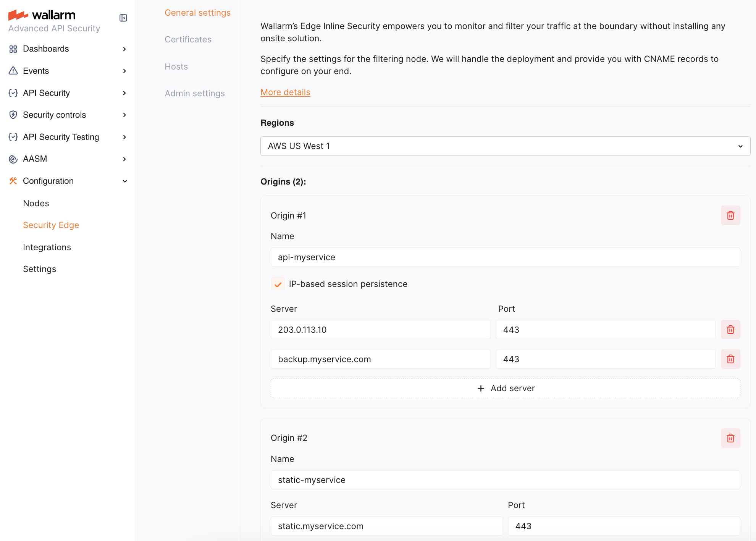
Task: Remove the 203.0.113.10 server row
Action: click(x=730, y=330)
